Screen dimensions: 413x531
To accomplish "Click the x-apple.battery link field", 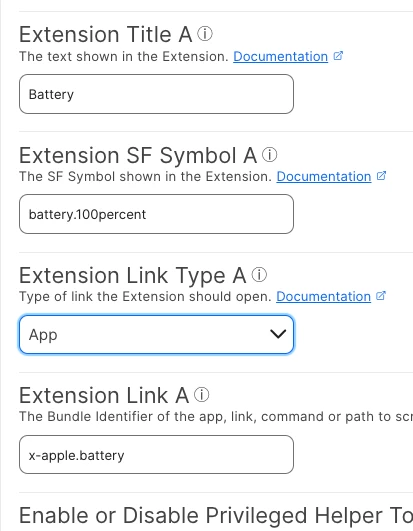I will (156, 454).
